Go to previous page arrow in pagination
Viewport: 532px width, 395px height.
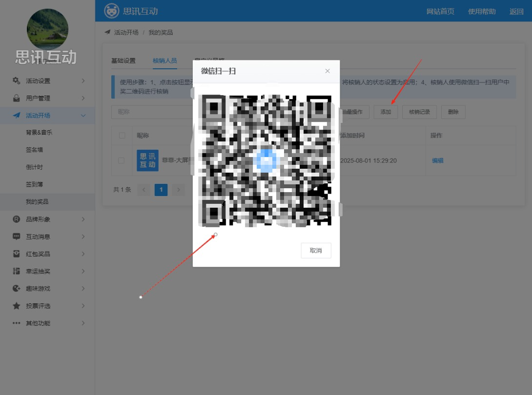click(144, 190)
